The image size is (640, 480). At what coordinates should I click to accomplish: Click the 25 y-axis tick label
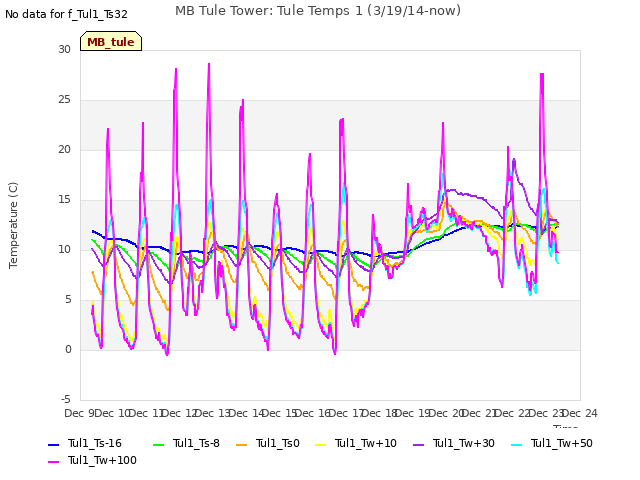point(64,100)
